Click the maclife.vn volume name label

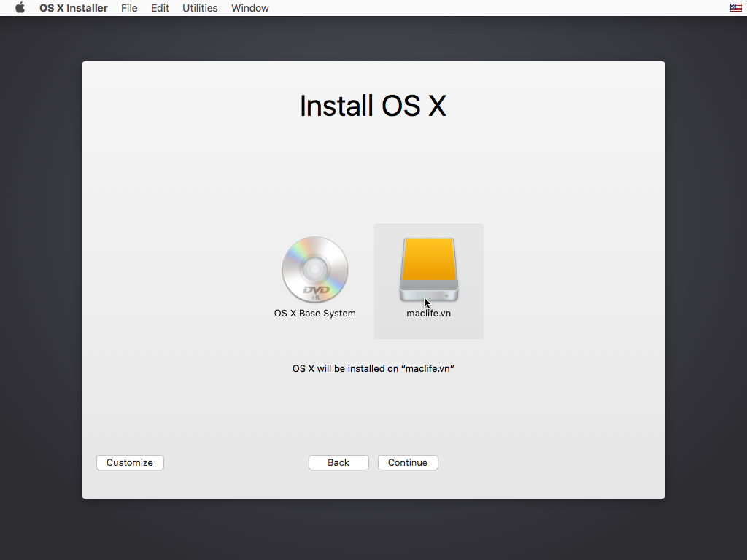click(x=428, y=313)
